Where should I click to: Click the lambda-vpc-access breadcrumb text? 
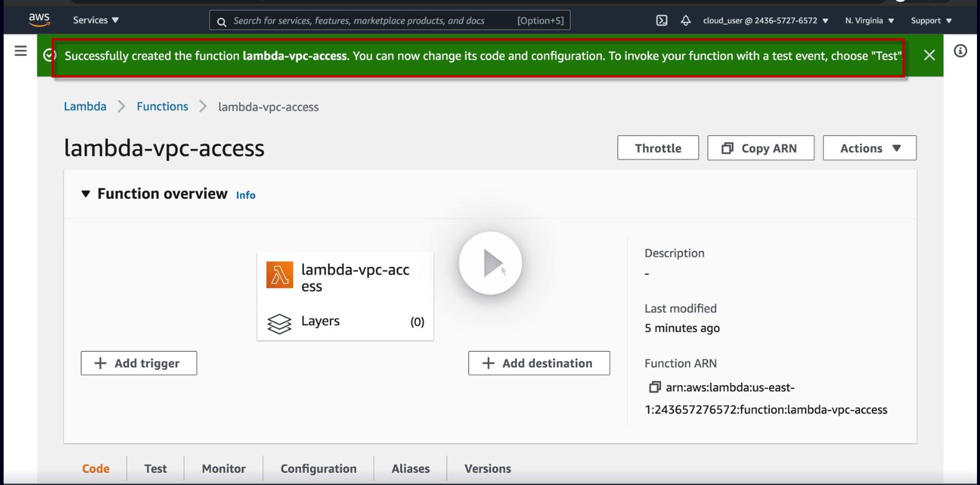pyautogui.click(x=268, y=107)
